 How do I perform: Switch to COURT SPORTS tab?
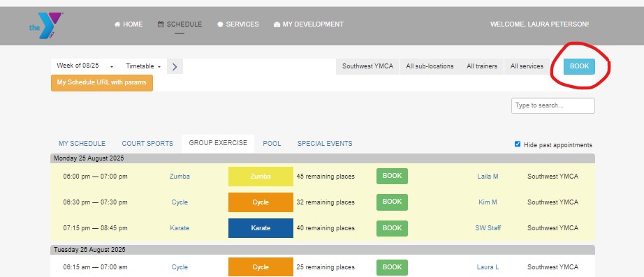click(147, 144)
